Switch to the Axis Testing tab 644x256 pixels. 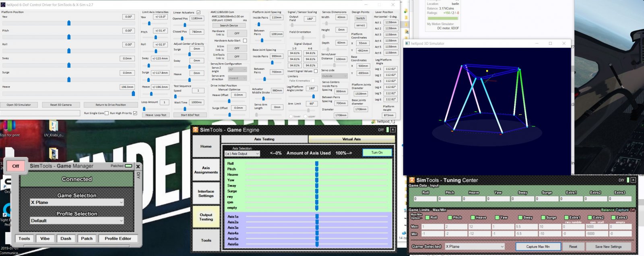pos(264,139)
